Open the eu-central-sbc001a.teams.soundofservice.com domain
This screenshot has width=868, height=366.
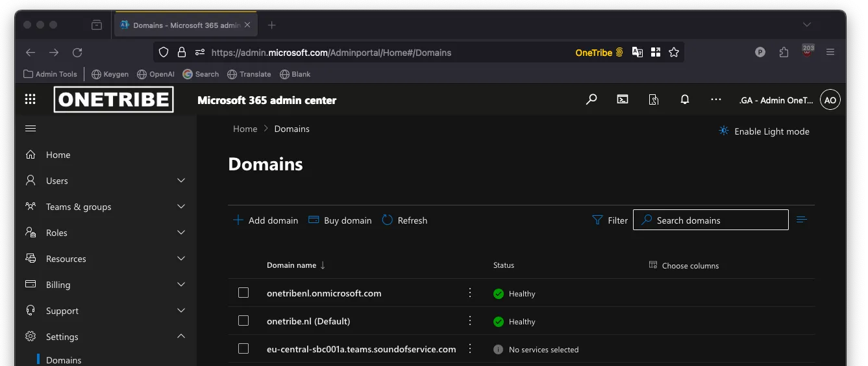(361, 349)
